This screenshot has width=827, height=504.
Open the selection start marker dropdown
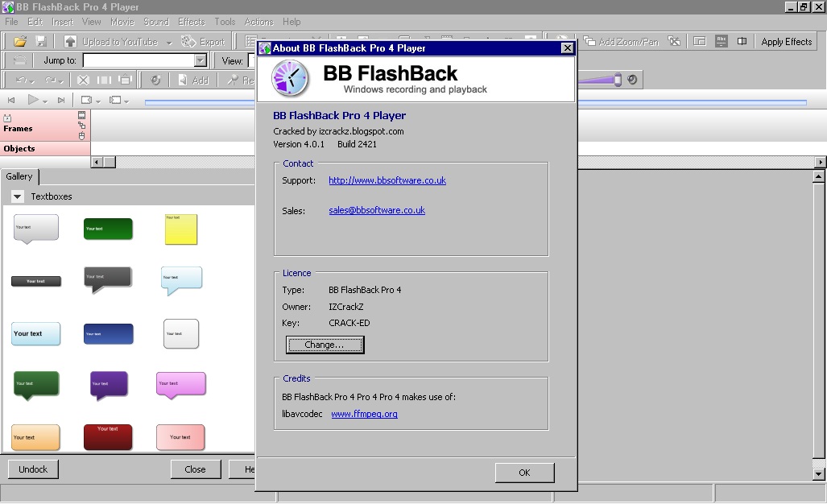(x=98, y=101)
